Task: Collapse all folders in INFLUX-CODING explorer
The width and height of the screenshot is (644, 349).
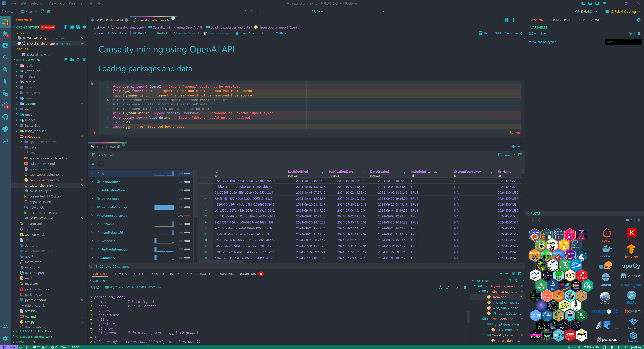Action: 84,60
